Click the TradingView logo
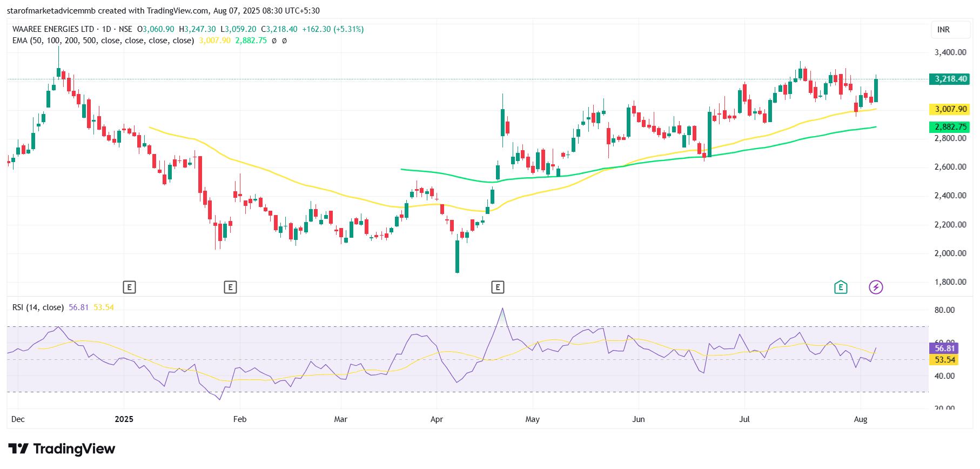Screen dimensions: 980x469 coord(62,448)
